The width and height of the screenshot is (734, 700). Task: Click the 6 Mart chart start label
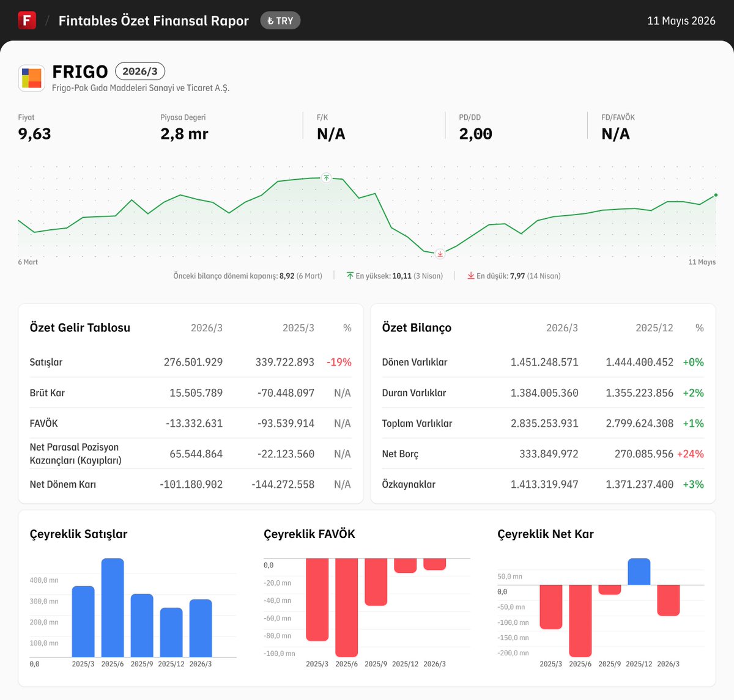point(28,262)
